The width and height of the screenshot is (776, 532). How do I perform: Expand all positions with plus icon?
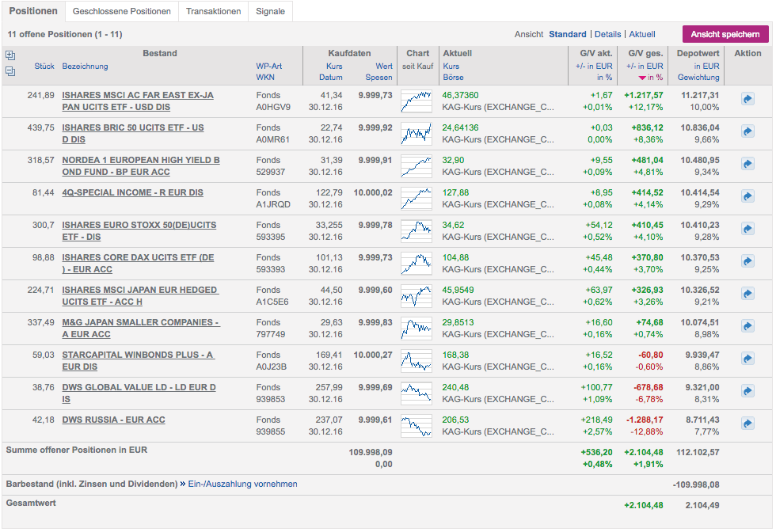(x=10, y=55)
